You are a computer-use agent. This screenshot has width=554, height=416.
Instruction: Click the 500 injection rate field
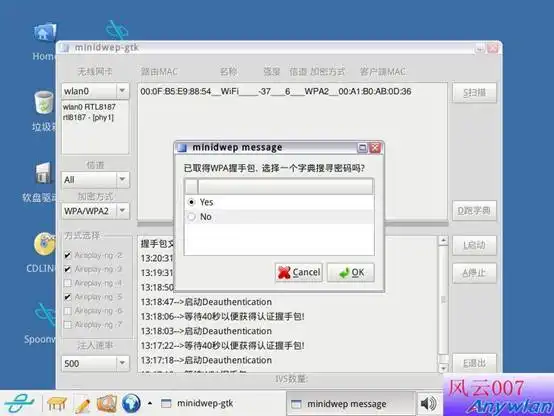click(x=89, y=363)
